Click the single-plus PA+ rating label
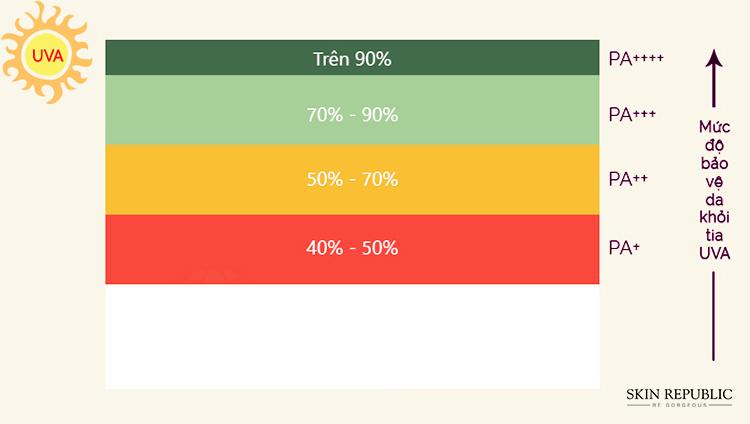 624,247
